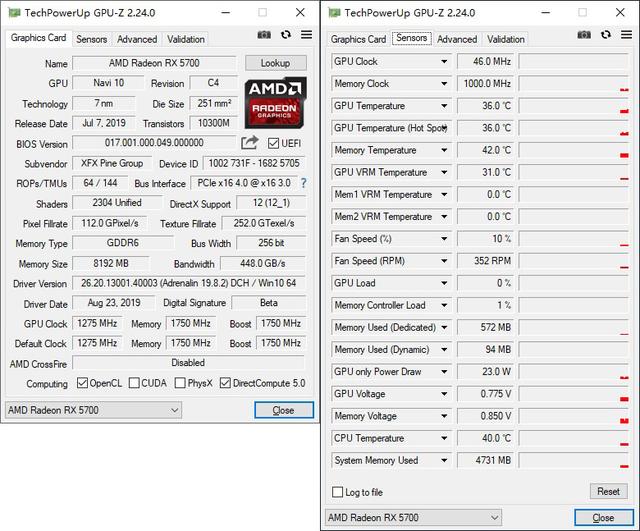Open System Memory Used sensor dropdown

tap(444, 460)
